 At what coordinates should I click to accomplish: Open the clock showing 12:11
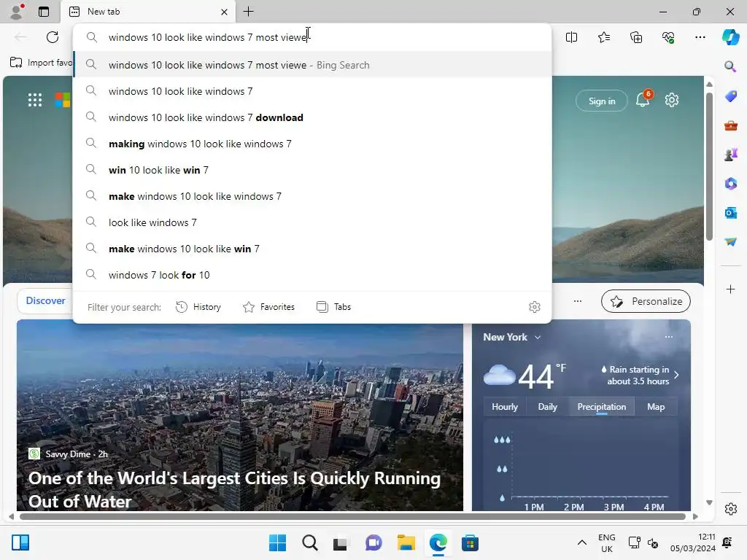[693, 542]
